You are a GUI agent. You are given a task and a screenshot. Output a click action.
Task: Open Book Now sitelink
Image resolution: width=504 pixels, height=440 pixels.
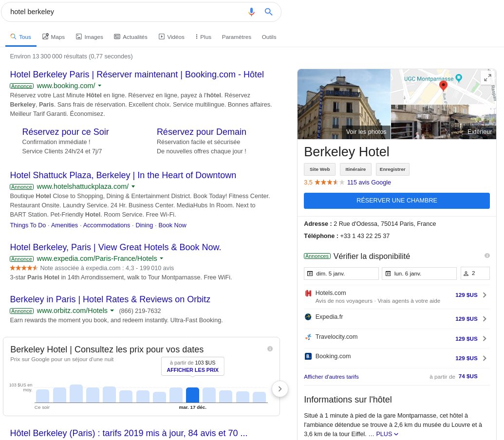tap(172, 225)
